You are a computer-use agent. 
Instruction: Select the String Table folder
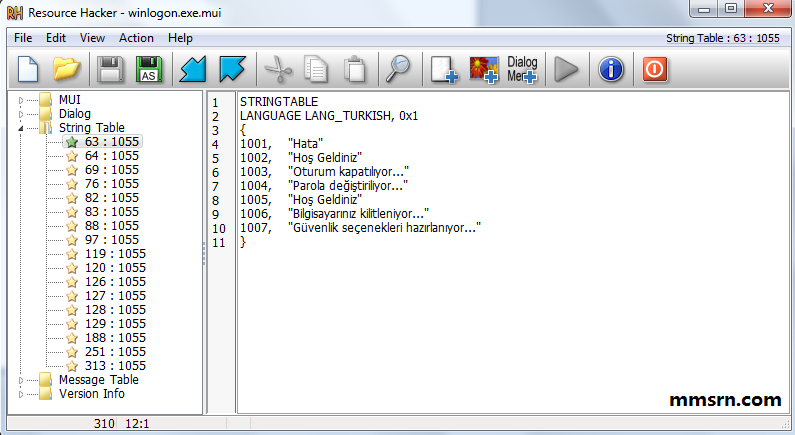pyautogui.click(x=91, y=128)
